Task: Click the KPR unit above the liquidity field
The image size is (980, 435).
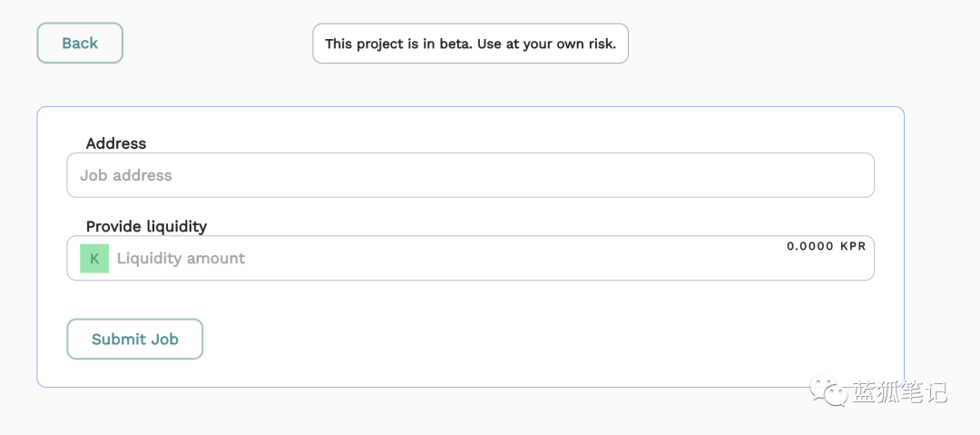Action: [x=853, y=246]
